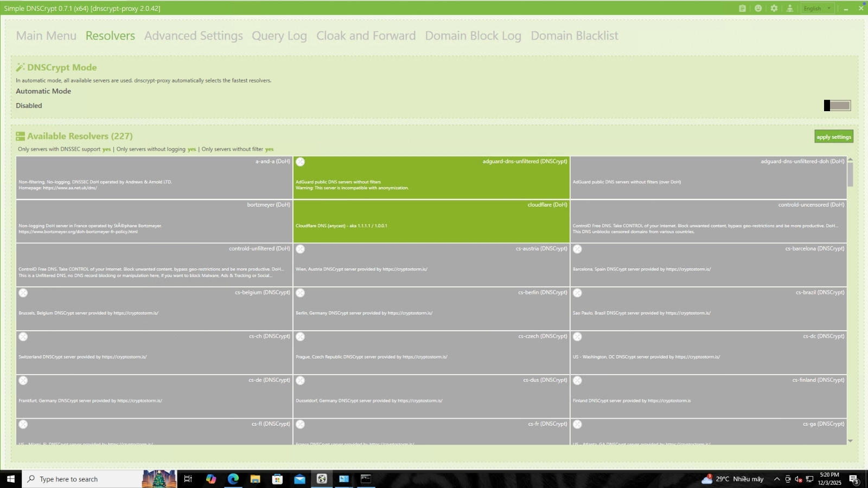Enable the Automatic Mode toggle switch
Image resolution: width=868 pixels, height=488 pixels.
(837, 106)
